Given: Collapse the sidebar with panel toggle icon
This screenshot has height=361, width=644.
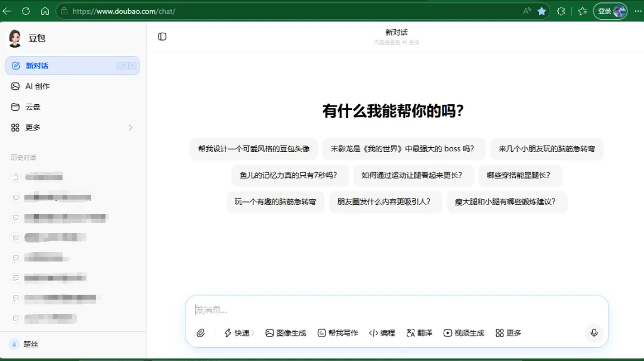Looking at the screenshot, I should pos(162,36).
